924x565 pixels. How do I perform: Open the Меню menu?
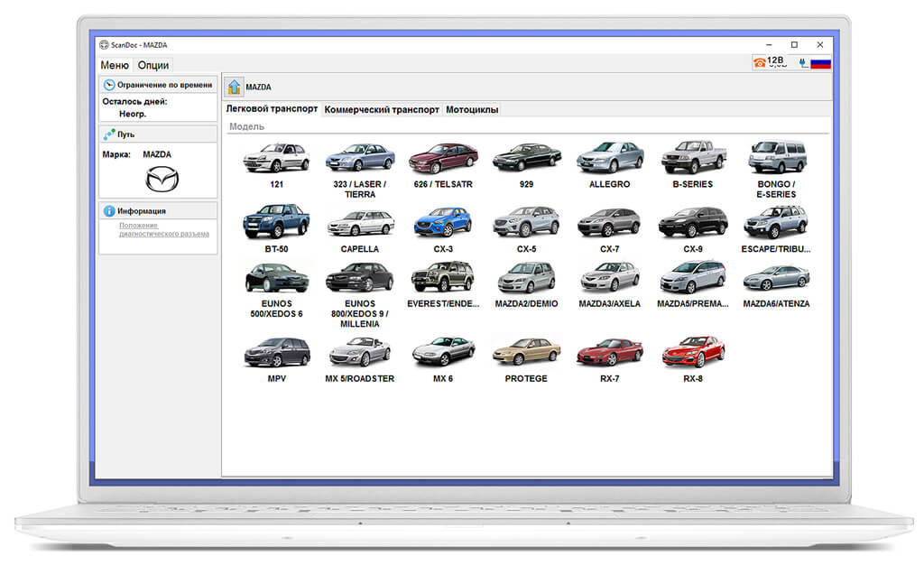tap(115, 65)
